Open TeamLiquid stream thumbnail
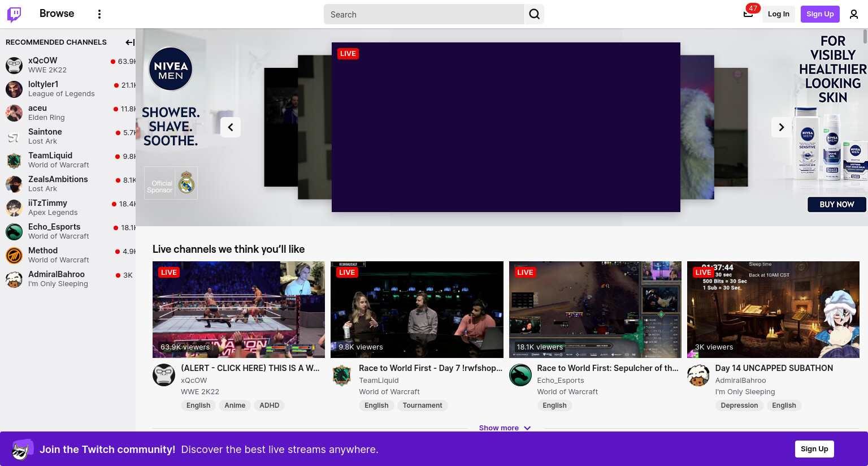The image size is (868, 466). 417,309
